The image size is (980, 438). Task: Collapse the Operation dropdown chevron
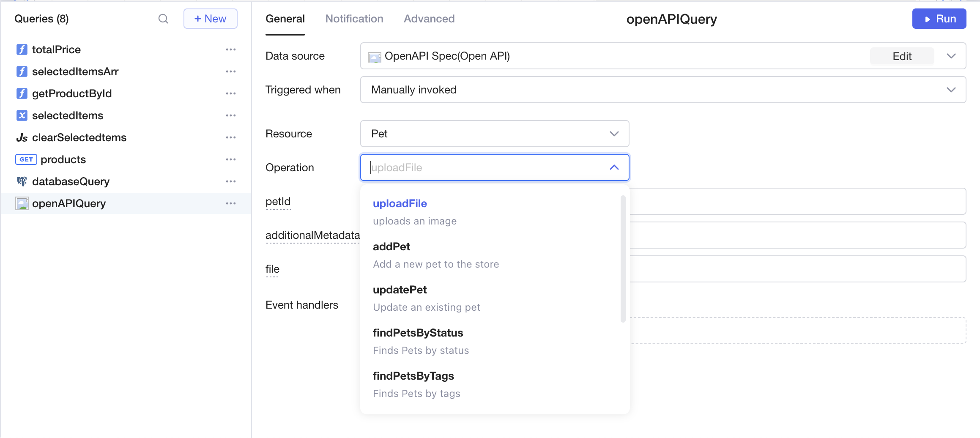tap(614, 167)
